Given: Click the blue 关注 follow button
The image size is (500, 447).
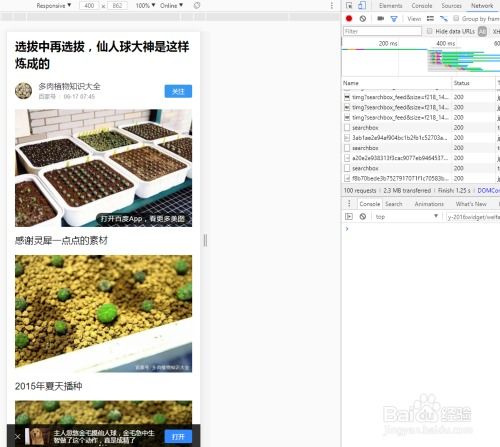Looking at the screenshot, I should [178, 91].
